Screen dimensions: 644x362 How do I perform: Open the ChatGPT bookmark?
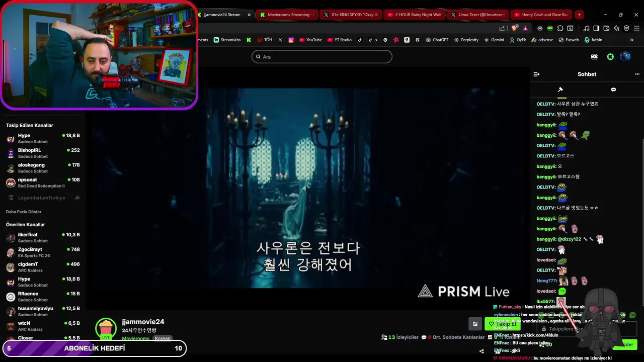click(437, 40)
